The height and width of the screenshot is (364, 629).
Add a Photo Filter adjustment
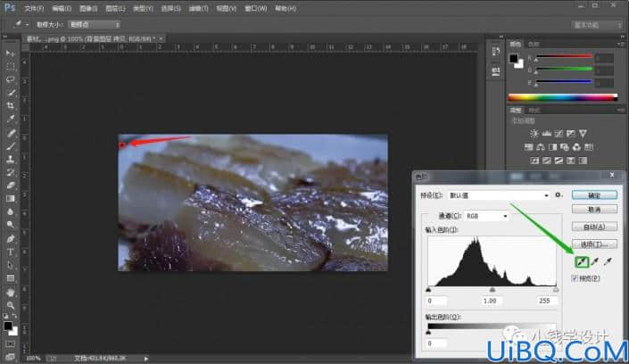(565, 147)
